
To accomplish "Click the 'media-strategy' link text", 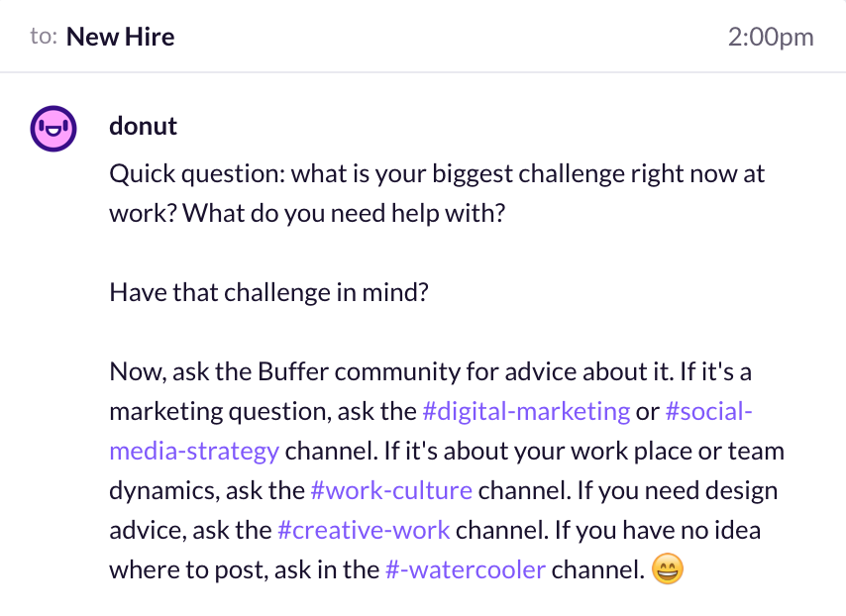I will 194,451.
